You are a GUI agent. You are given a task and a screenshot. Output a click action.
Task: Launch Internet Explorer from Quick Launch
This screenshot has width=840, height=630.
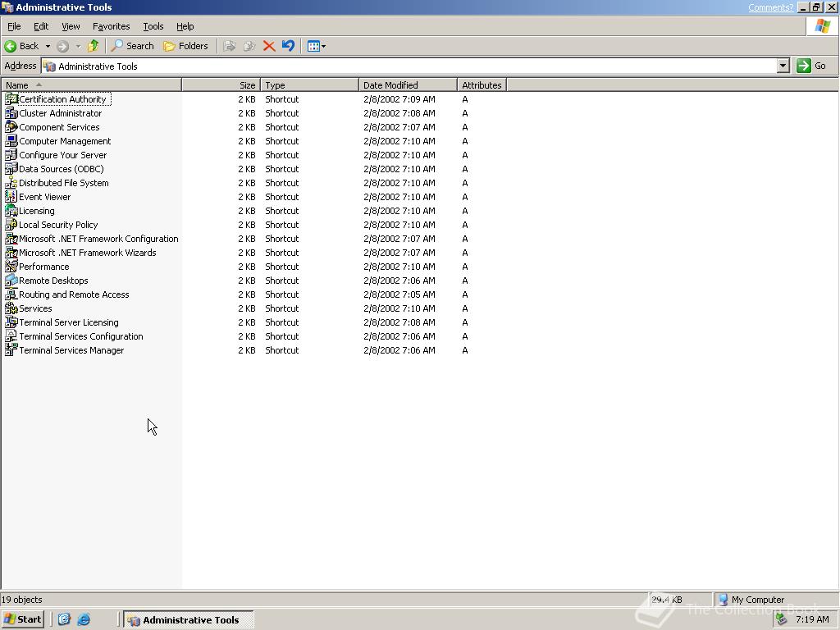(84, 619)
